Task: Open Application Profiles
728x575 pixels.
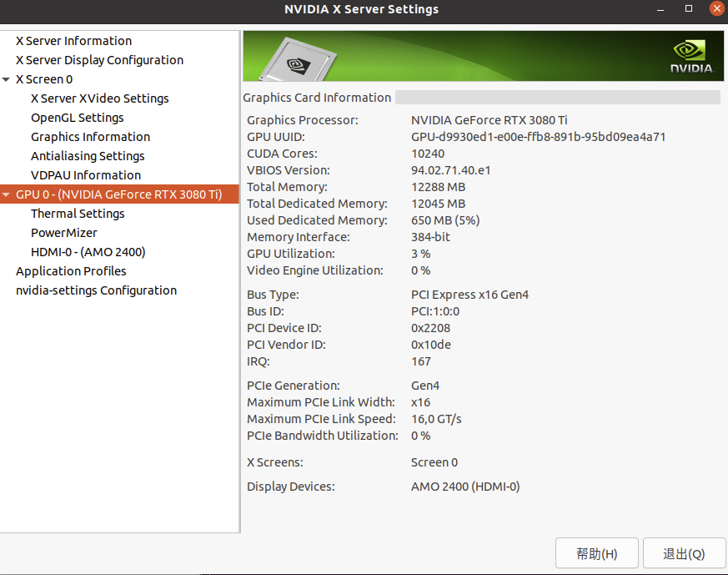Action: coord(71,270)
